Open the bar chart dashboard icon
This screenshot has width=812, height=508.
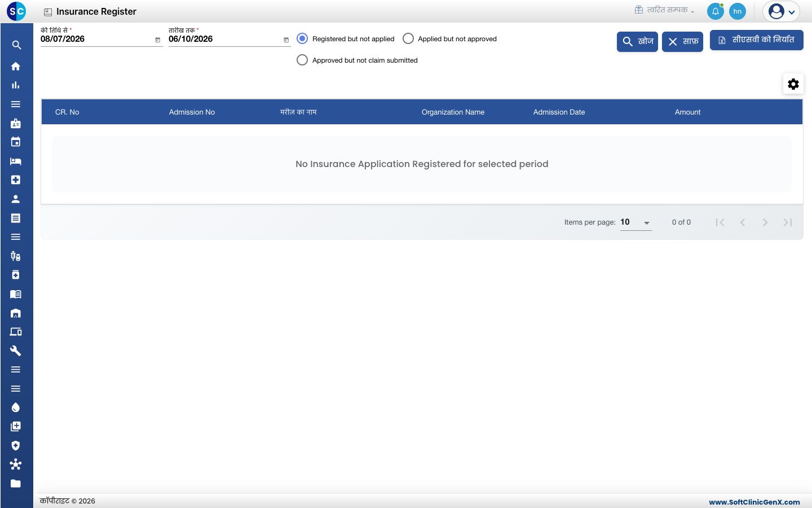[x=16, y=85]
